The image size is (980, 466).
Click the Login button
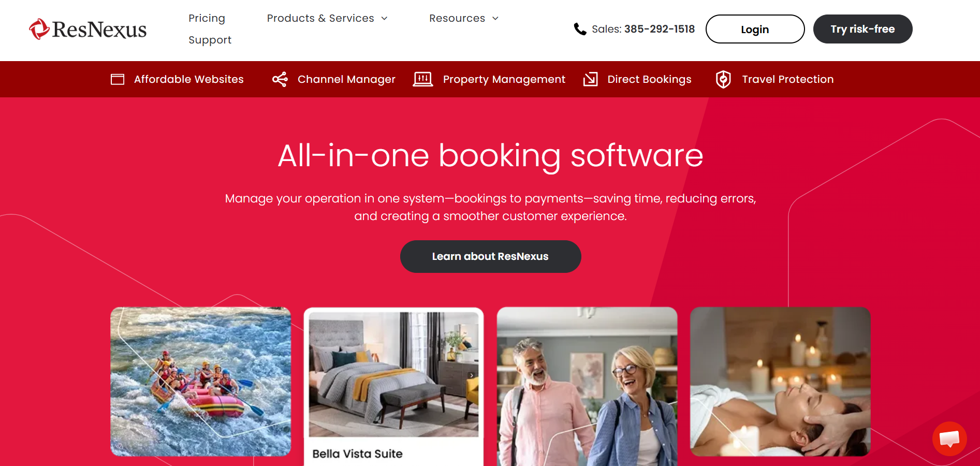(755, 29)
